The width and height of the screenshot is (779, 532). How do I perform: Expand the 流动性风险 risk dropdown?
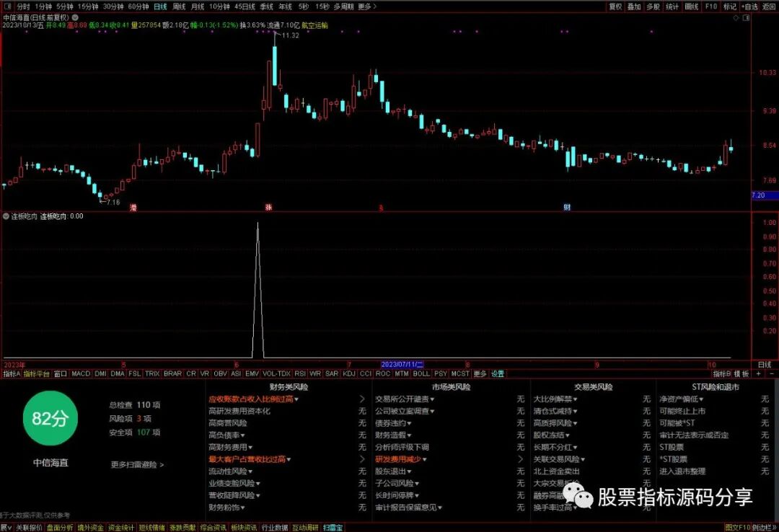click(231, 471)
